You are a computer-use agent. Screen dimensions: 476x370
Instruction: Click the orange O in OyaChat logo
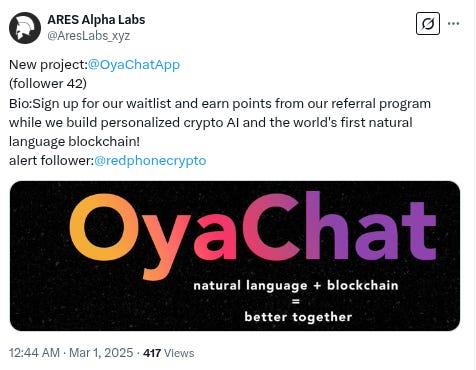(104, 227)
